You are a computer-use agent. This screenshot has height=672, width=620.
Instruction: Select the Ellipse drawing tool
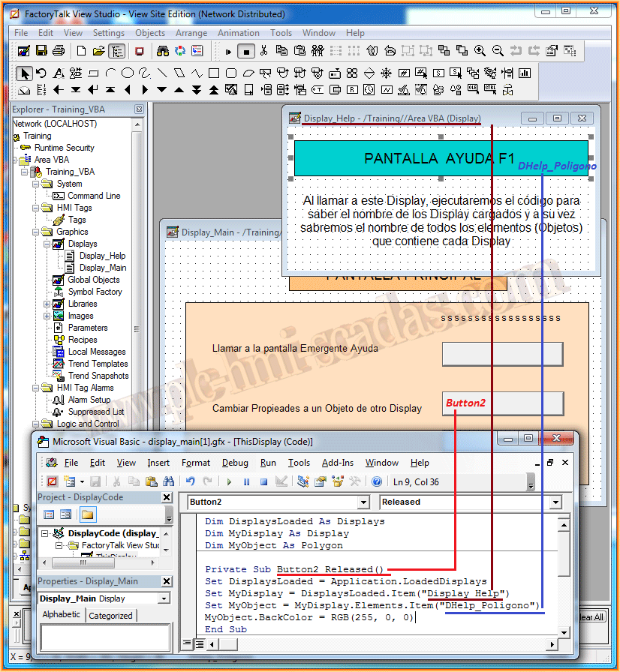click(x=128, y=73)
